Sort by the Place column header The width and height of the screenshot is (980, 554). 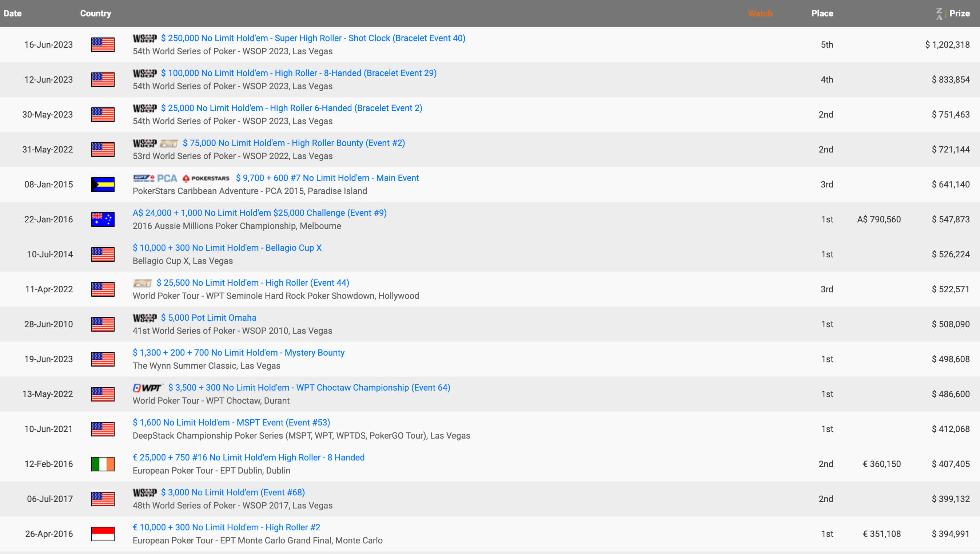822,13
